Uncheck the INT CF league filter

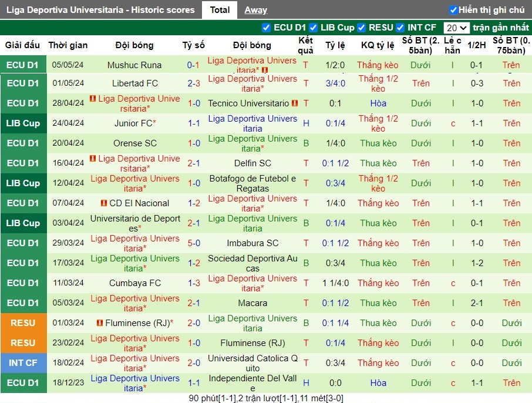[400, 28]
